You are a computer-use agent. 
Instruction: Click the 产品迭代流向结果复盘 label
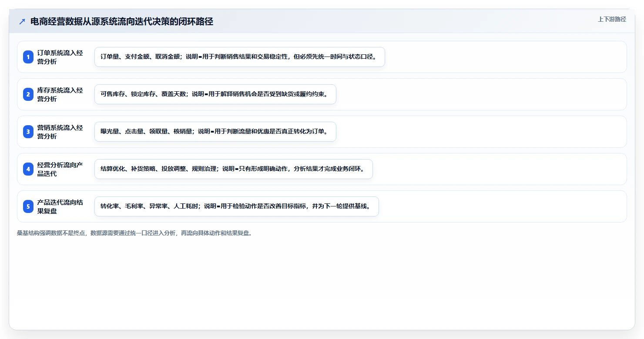(60, 206)
